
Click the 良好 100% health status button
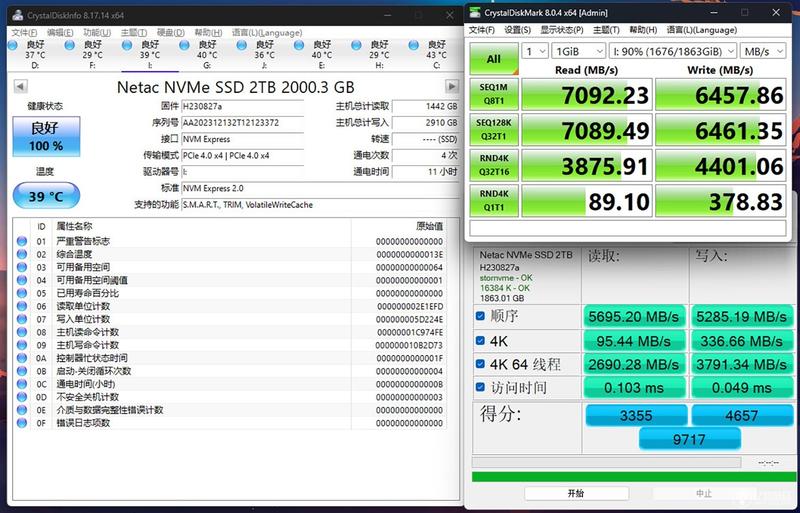point(46,136)
